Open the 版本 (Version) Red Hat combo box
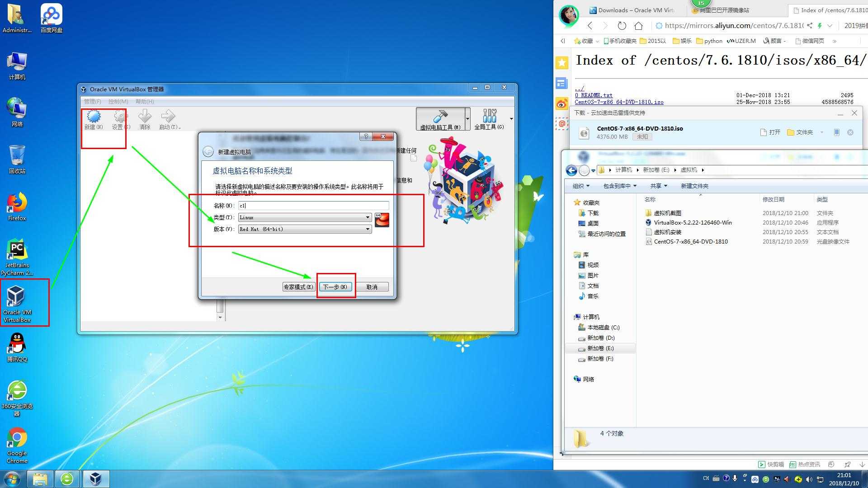This screenshot has width=868, height=488. 305,229
